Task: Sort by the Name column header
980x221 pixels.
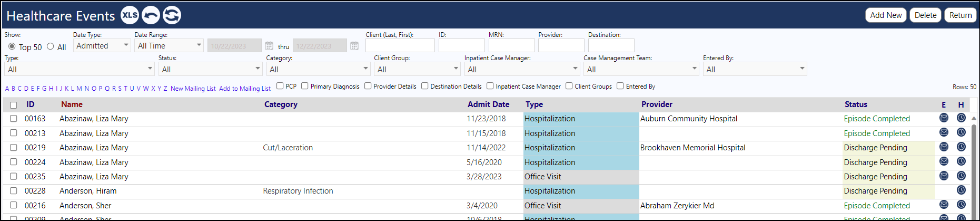Action: (x=72, y=104)
